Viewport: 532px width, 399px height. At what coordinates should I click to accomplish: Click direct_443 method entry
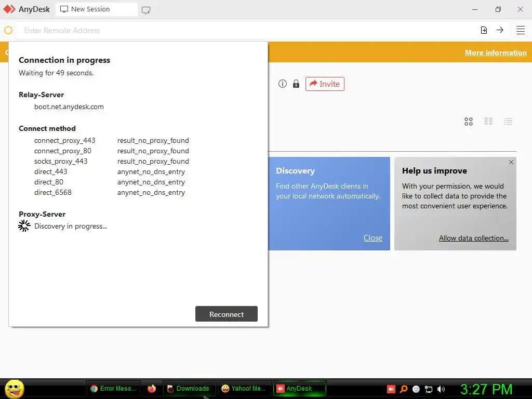pos(50,171)
